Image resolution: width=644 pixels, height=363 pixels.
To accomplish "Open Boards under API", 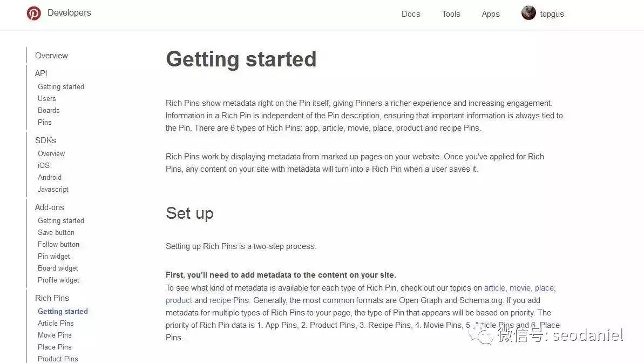I will click(x=49, y=111).
